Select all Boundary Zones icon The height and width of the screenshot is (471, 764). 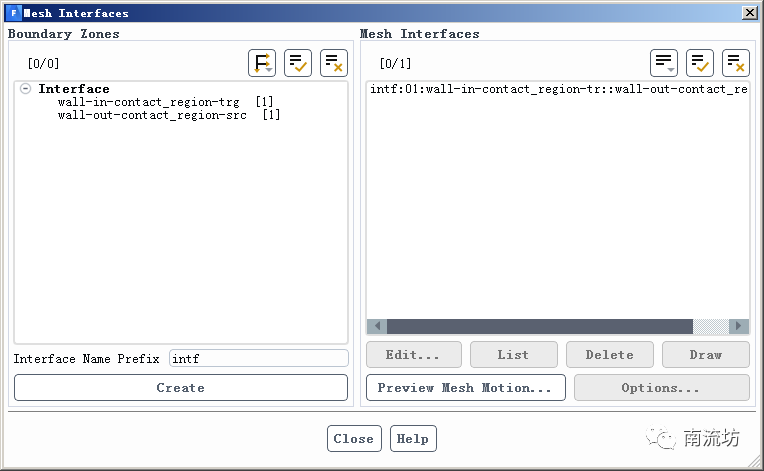(298, 63)
